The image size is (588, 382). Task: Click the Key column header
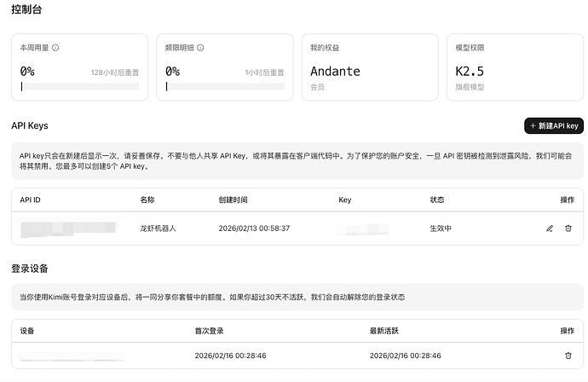point(345,200)
